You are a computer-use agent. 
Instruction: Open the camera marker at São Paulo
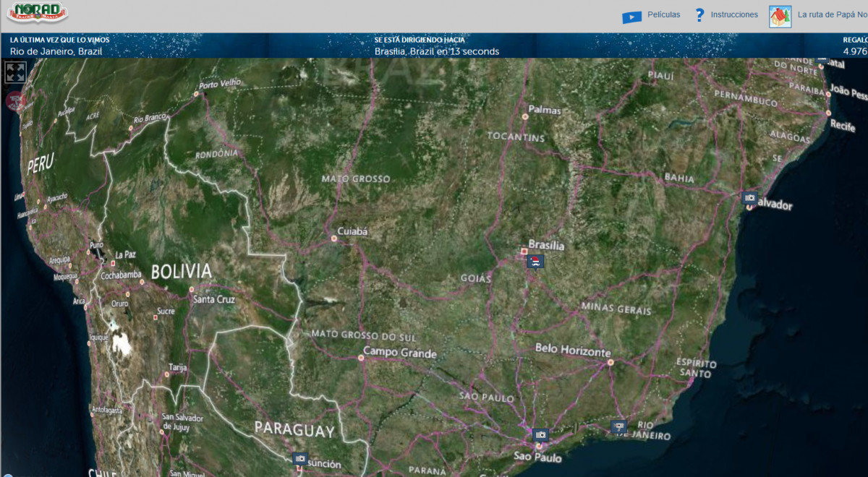pos(540,434)
